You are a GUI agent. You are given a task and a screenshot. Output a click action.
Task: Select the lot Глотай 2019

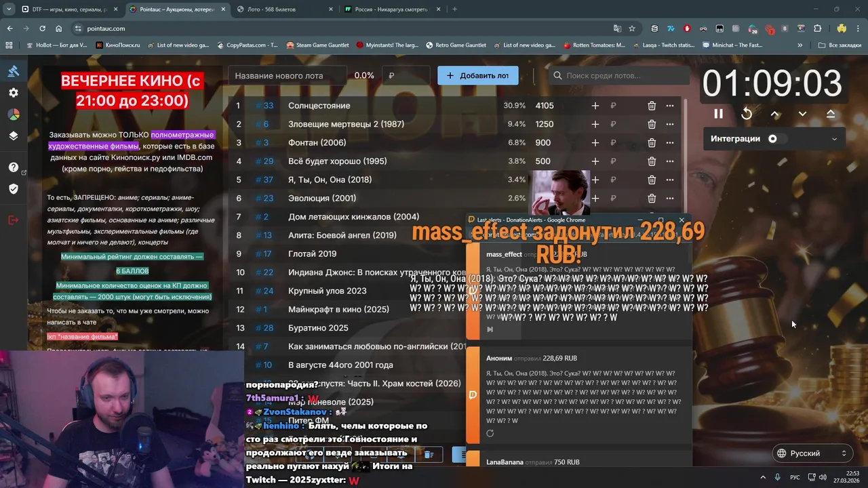tap(312, 253)
